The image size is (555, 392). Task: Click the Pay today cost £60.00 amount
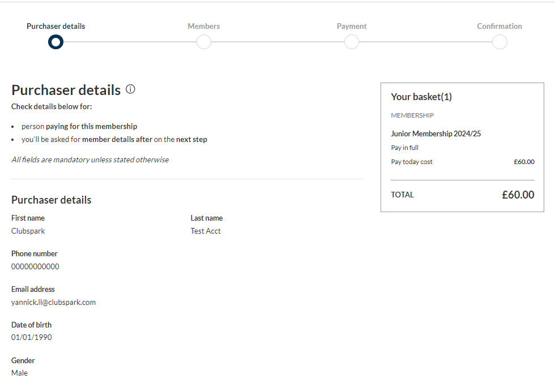pyautogui.click(x=524, y=162)
